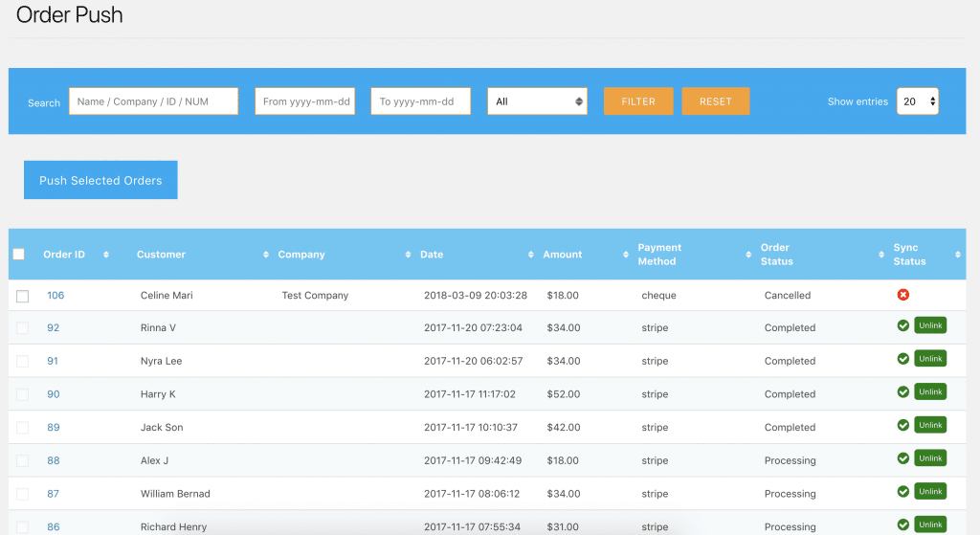Image resolution: width=980 pixels, height=535 pixels.
Task: Click customer name Richard Henry
Action: 173,526
